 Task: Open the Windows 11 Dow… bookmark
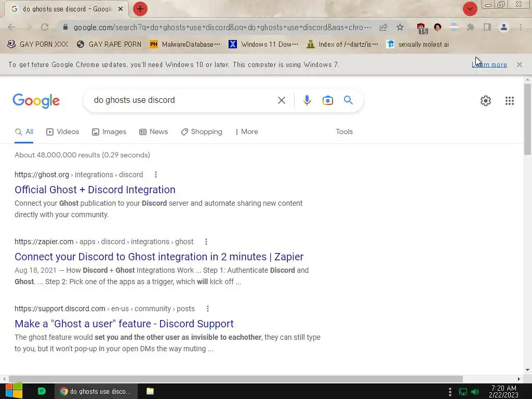tap(263, 44)
